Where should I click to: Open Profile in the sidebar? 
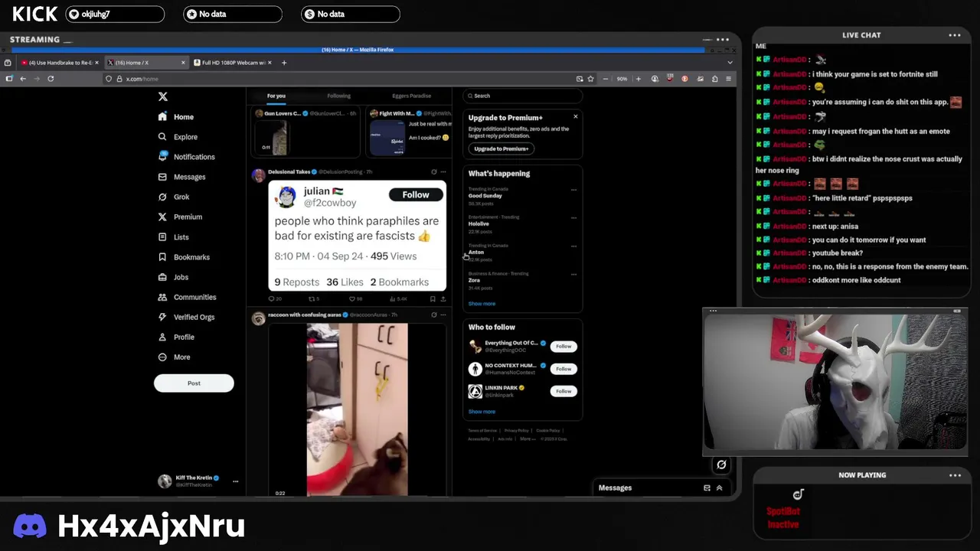[x=175, y=337]
